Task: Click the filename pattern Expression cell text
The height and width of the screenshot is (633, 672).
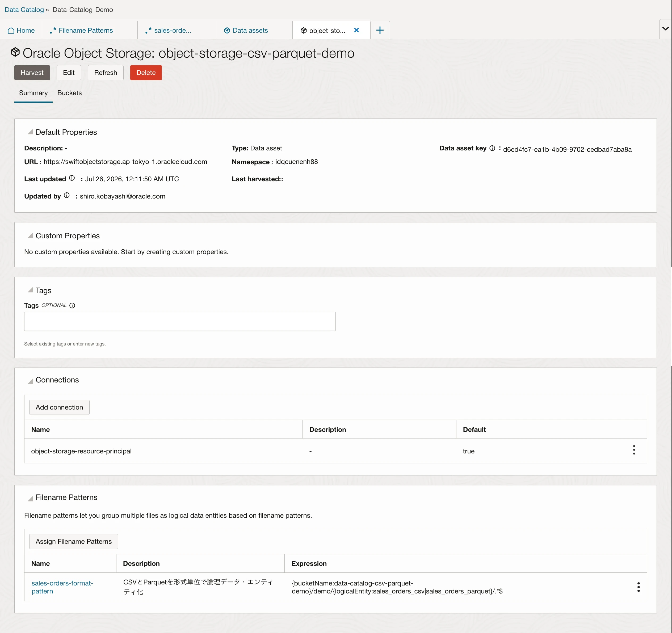Action: click(x=397, y=587)
